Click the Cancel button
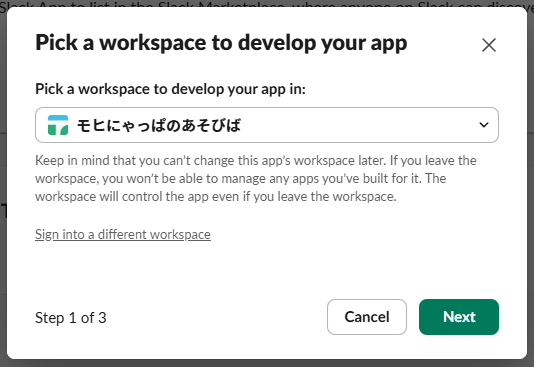The image size is (534, 367). [367, 317]
